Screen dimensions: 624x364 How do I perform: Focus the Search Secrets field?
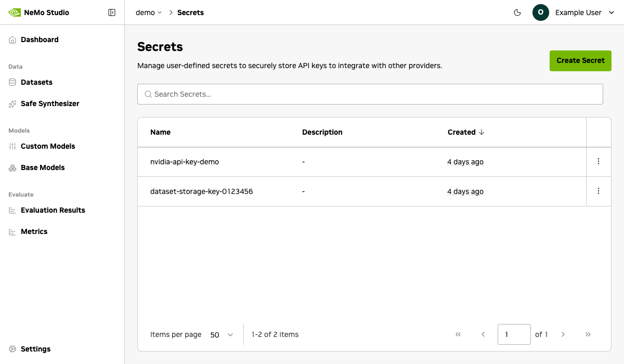[x=370, y=94]
